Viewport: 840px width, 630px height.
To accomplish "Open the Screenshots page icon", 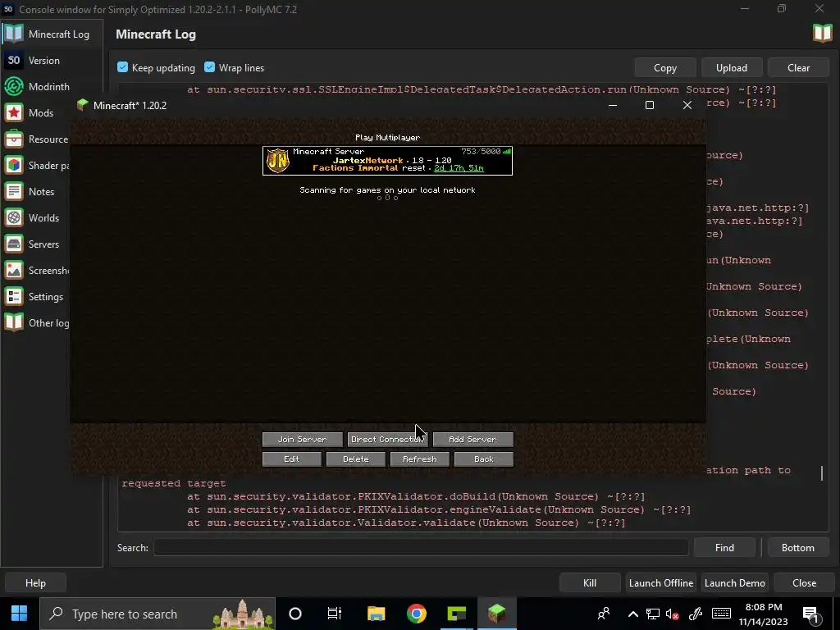I will pyautogui.click(x=14, y=270).
